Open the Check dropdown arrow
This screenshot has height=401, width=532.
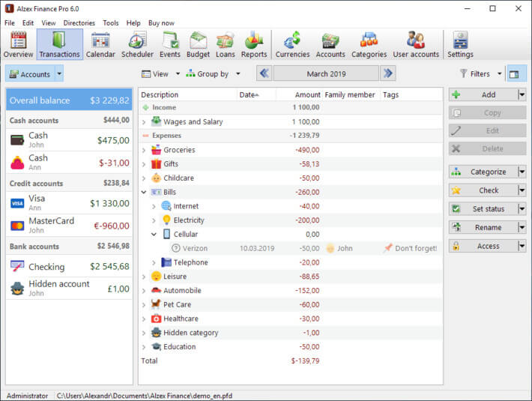pyautogui.click(x=522, y=190)
